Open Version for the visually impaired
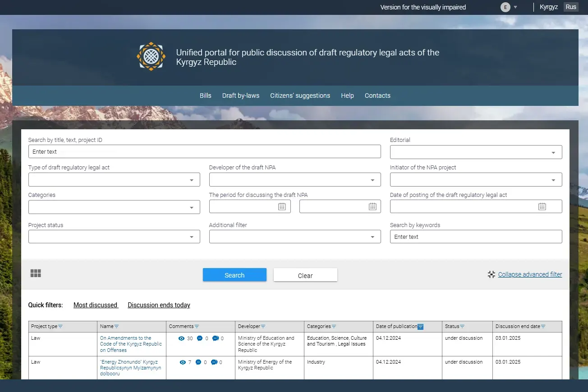Image resolution: width=588 pixels, height=392 pixels. click(423, 7)
